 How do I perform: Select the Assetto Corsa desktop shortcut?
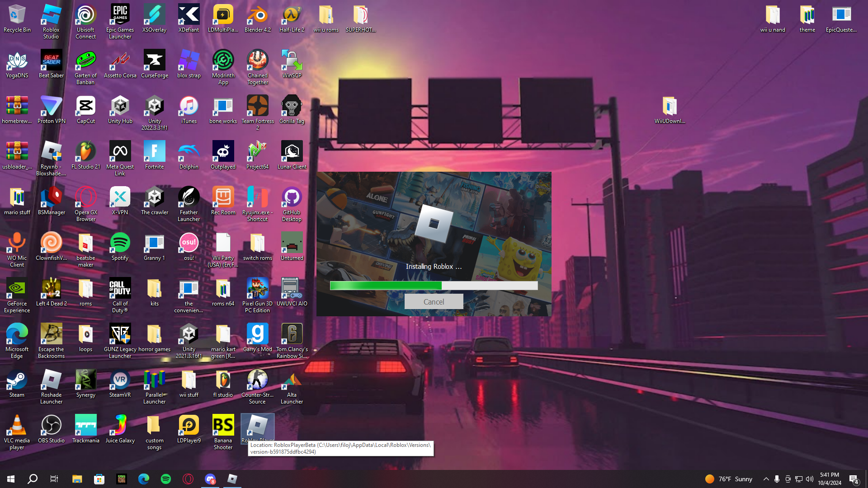120,65
